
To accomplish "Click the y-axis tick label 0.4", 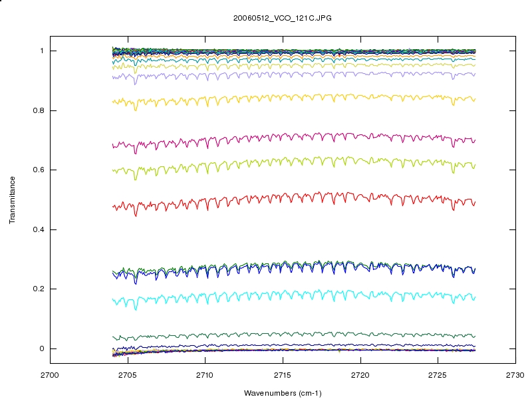I will pyautogui.click(x=39, y=229).
